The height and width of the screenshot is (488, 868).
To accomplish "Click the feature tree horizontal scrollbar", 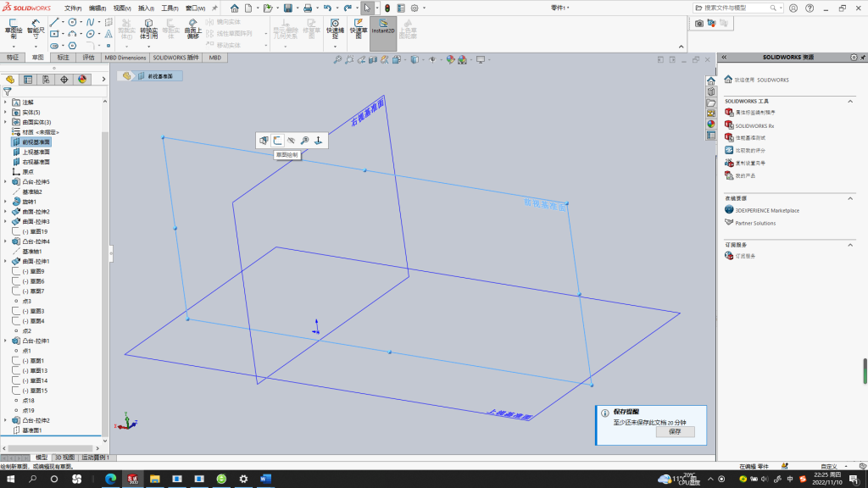I will (x=51, y=448).
